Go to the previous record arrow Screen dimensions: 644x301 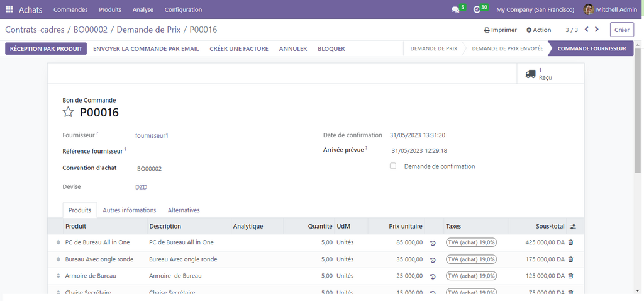coord(587,30)
